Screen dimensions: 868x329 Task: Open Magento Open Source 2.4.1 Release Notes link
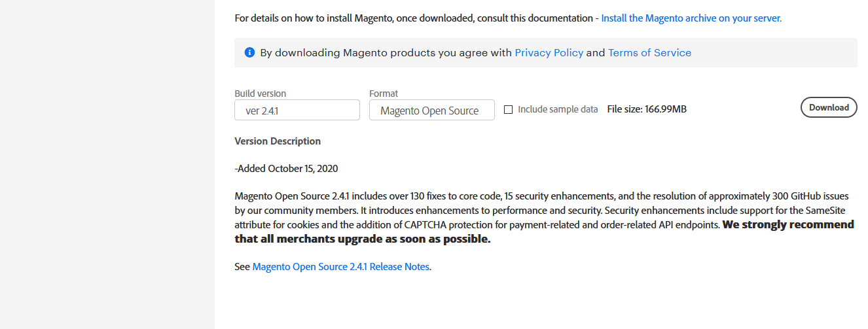click(x=341, y=267)
